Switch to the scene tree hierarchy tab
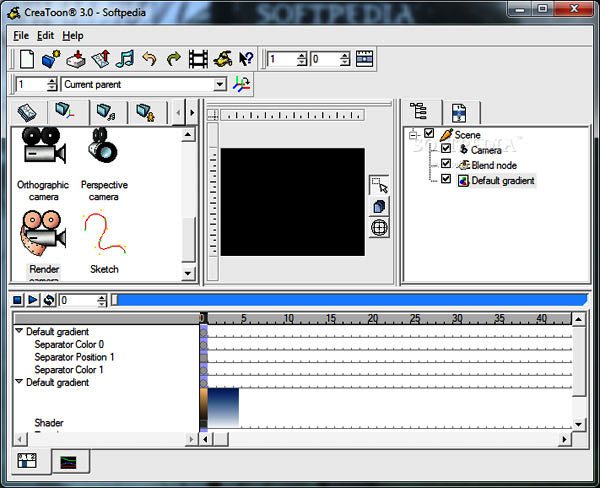 pos(420,112)
